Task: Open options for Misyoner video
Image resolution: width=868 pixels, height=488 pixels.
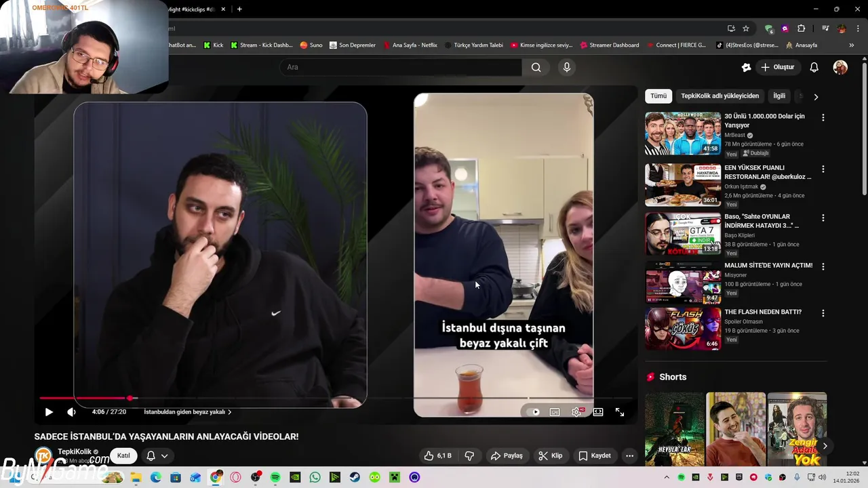Action: [x=823, y=266]
